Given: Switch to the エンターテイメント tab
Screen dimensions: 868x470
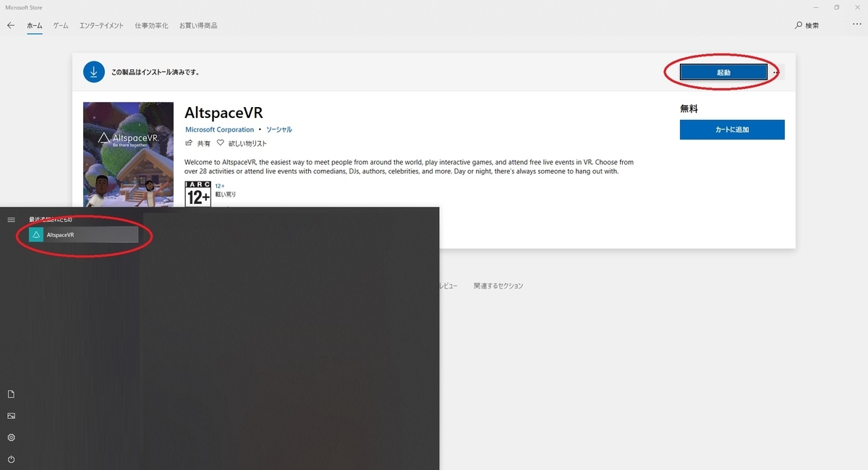Looking at the screenshot, I should (101, 25).
